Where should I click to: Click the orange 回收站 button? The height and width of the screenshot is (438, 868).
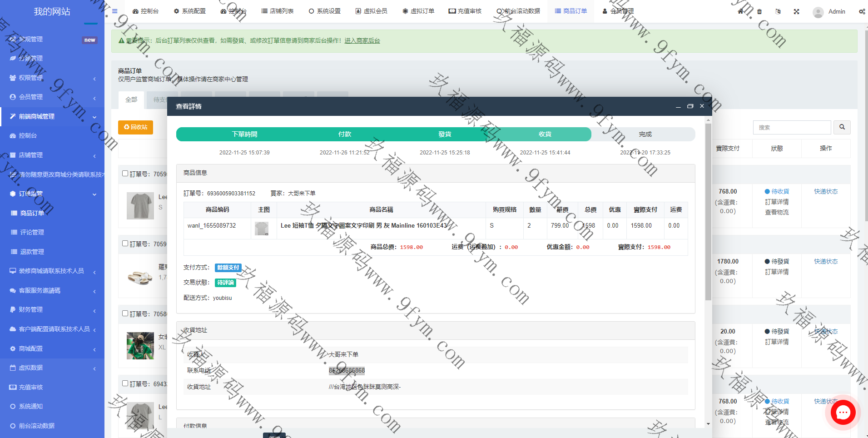135,127
